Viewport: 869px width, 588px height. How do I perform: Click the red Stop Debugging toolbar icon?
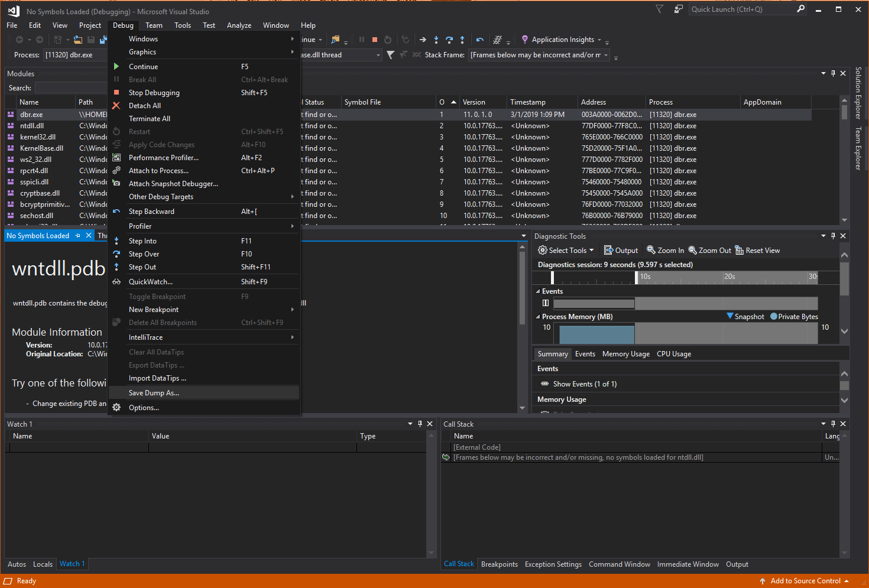click(x=375, y=40)
